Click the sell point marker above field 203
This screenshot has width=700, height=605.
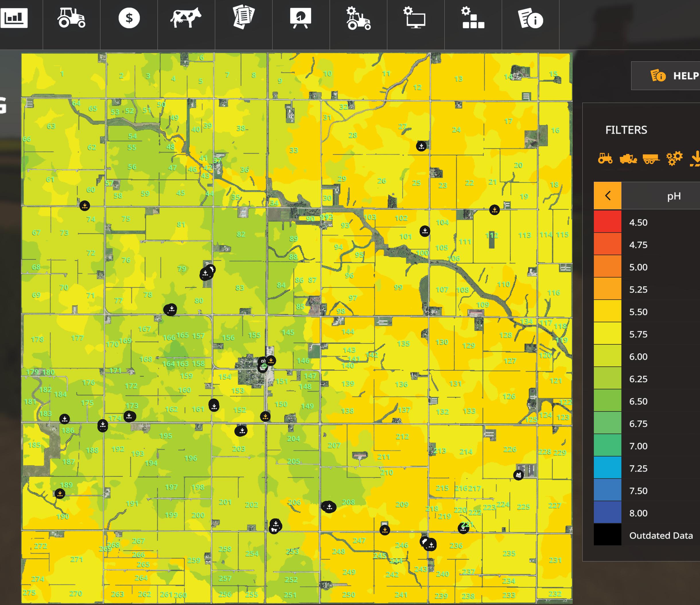point(241,431)
